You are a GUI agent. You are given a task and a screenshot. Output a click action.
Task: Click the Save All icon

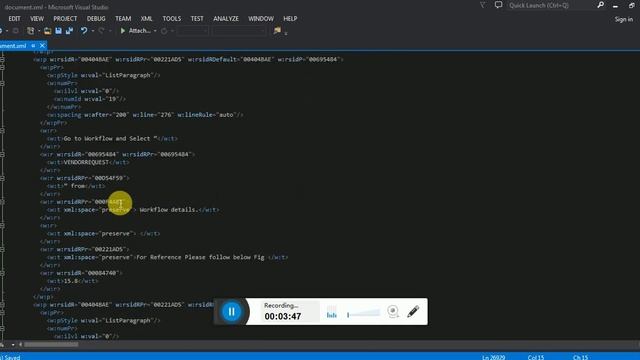click(69, 31)
